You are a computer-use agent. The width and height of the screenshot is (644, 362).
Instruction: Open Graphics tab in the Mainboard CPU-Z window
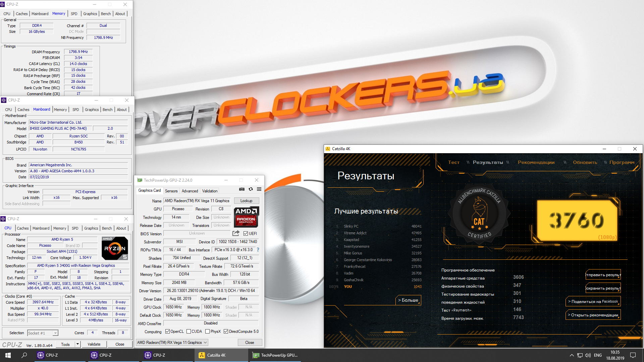pyautogui.click(x=92, y=110)
